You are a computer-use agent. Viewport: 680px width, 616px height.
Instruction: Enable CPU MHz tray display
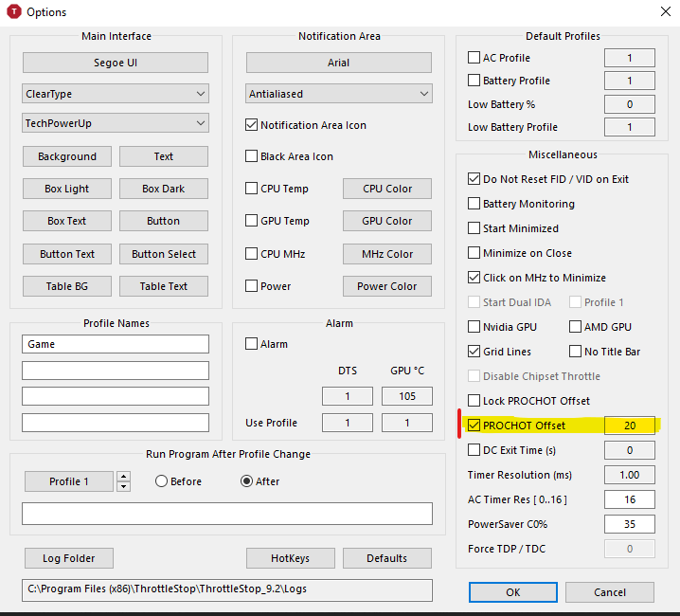pyautogui.click(x=252, y=254)
